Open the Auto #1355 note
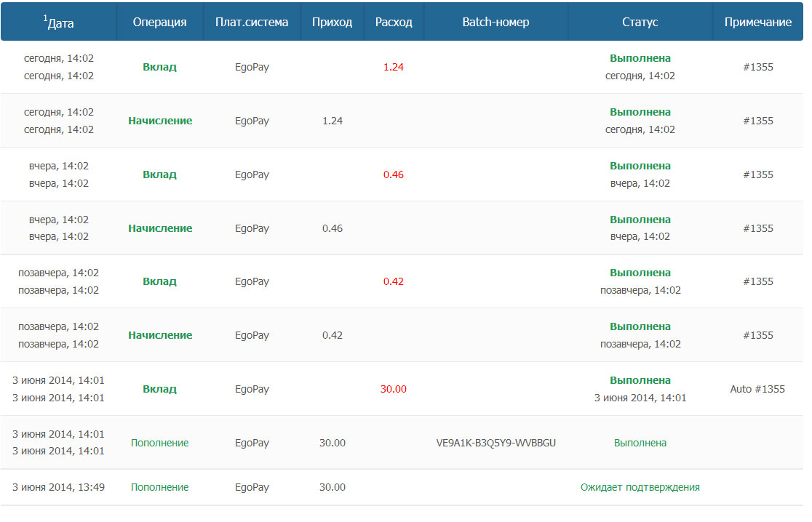This screenshot has width=812, height=522. tap(757, 389)
